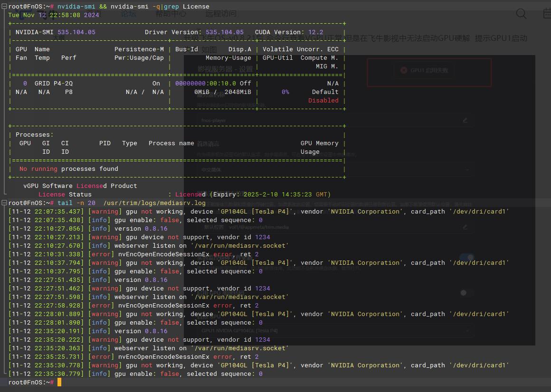Click the 'Tue Nov 12 22:58:08 2024' timestamp
The height and width of the screenshot is (392, 551).
click(x=53, y=15)
